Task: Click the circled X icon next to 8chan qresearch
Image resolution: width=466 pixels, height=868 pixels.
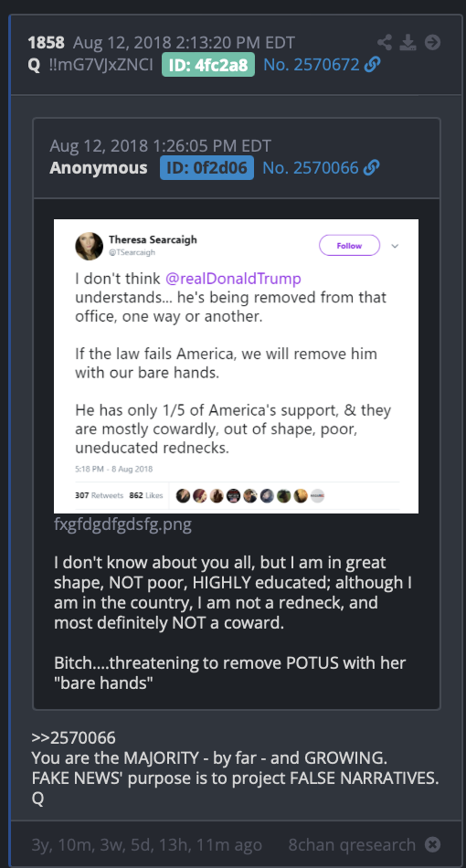Action: pyautogui.click(x=433, y=844)
